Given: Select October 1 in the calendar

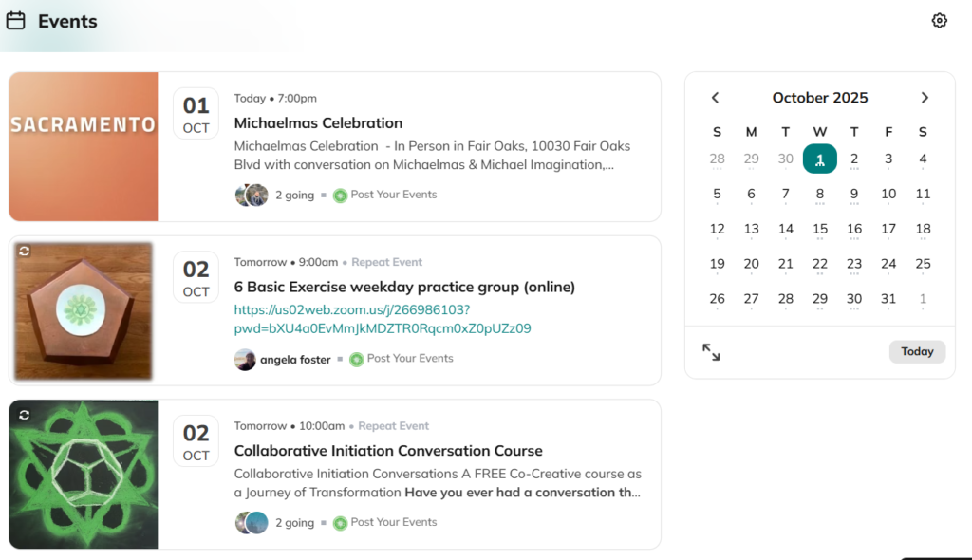Looking at the screenshot, I should [x=820, y=159].
